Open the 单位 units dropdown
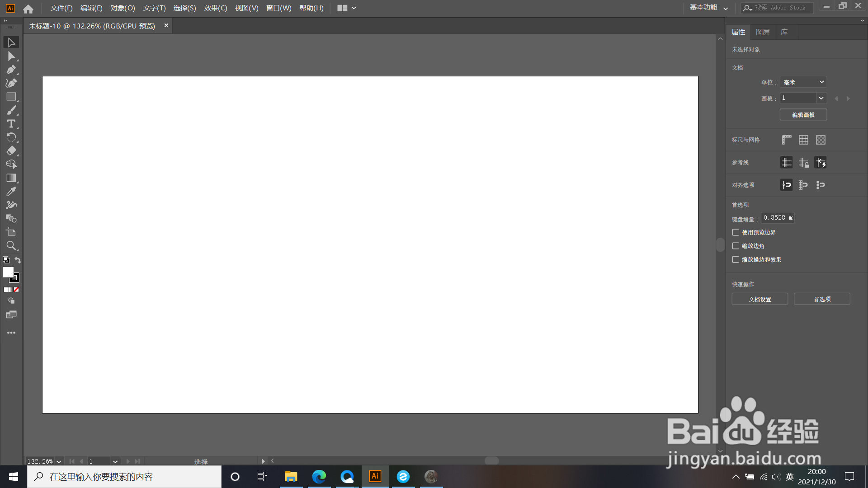This screenshot has width=868, height=488. point(803,82)
